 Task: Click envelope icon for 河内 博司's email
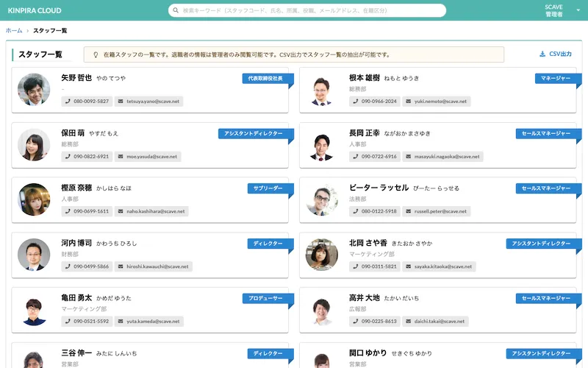(x=120, y=266)
